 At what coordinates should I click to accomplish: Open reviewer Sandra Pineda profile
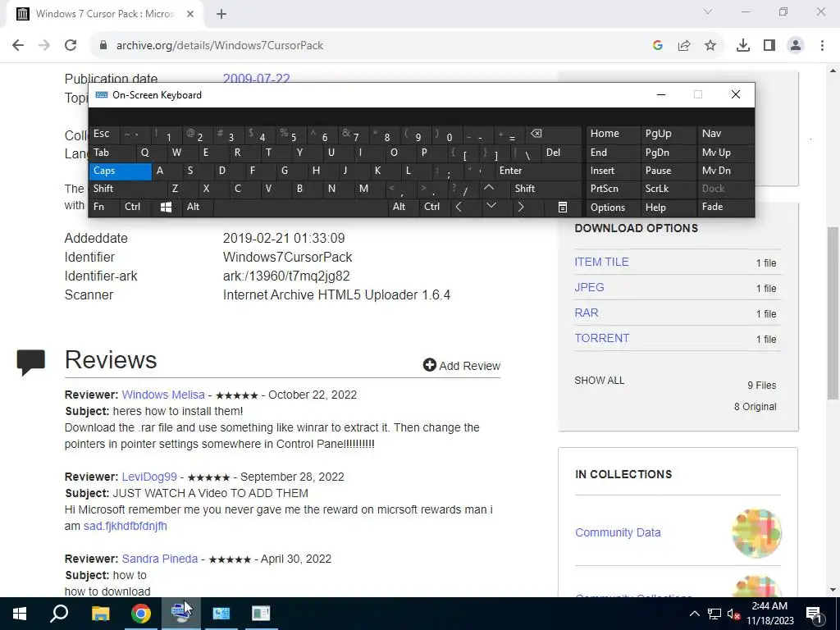160,559
